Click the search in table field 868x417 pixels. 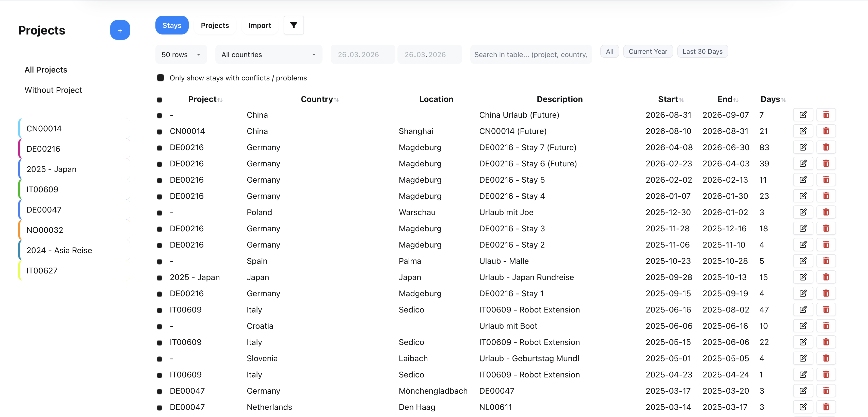point(531,54)
